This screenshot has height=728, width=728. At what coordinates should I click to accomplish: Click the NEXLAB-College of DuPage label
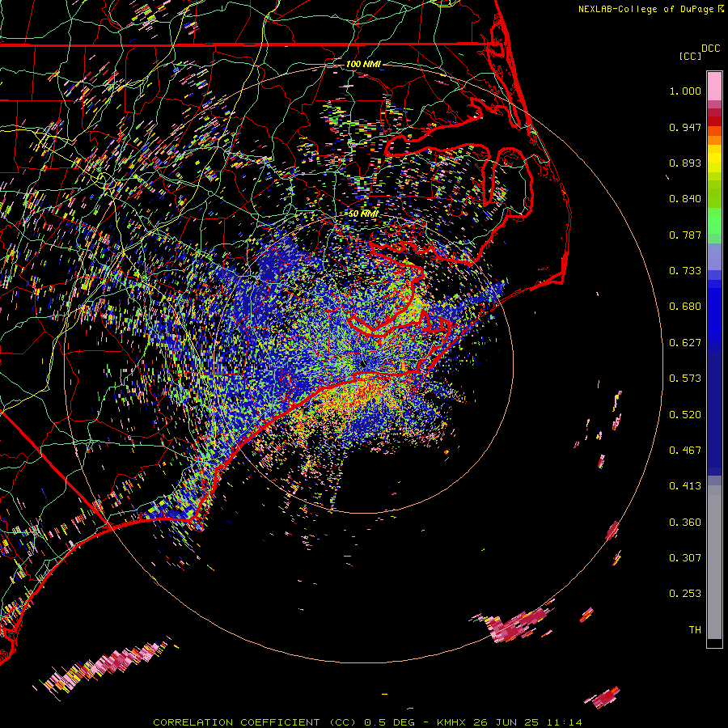(x=645, y=9)
